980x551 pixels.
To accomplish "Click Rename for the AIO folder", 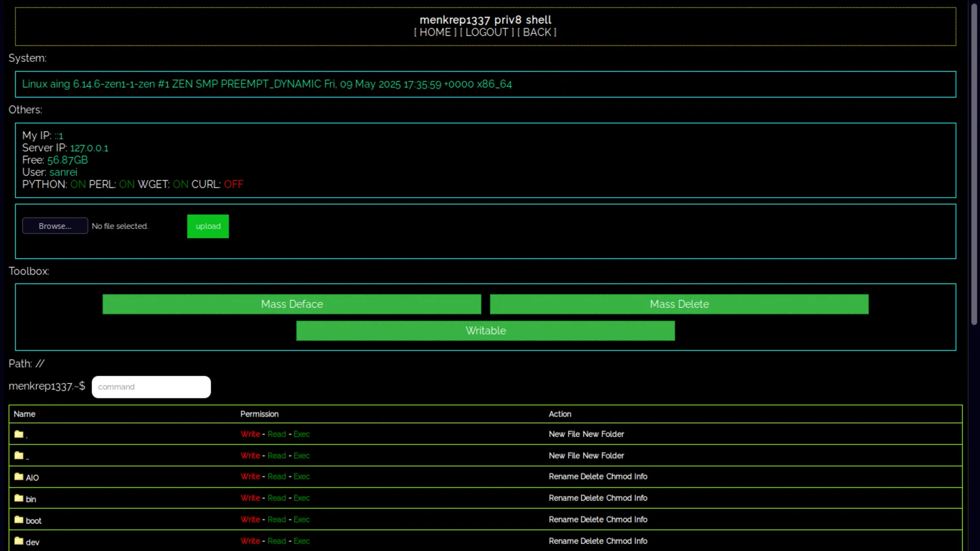I will [563, 476].
